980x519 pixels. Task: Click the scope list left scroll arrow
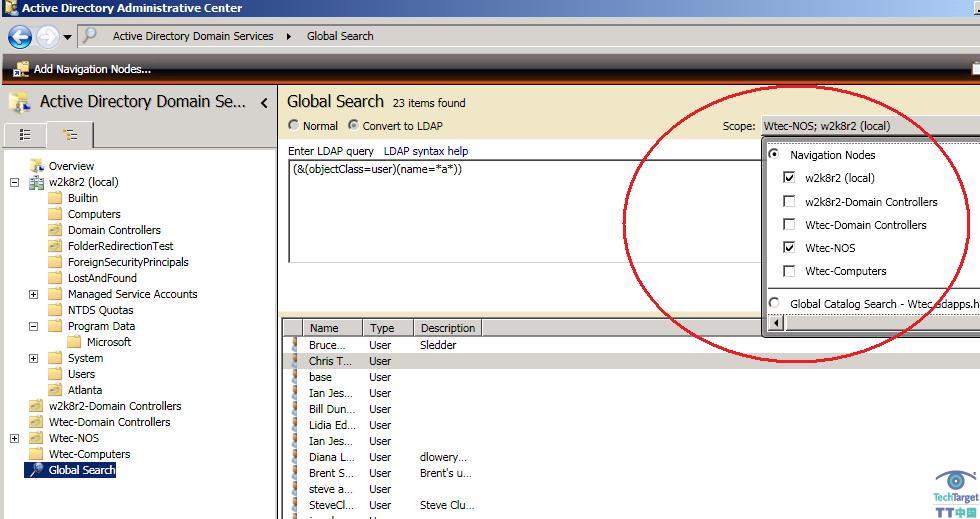coord(776,323)
